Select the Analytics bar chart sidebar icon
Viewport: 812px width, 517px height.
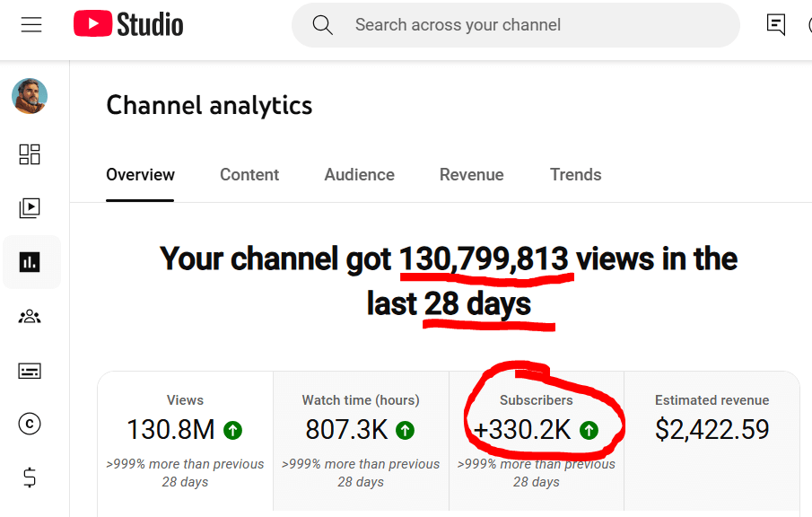(x=30, y=262)
